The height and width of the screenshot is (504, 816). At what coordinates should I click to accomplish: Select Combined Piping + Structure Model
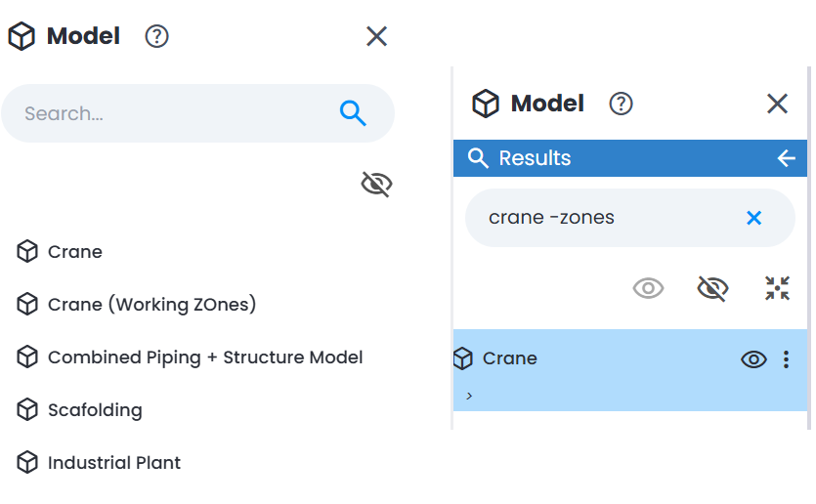coord(205,357)
